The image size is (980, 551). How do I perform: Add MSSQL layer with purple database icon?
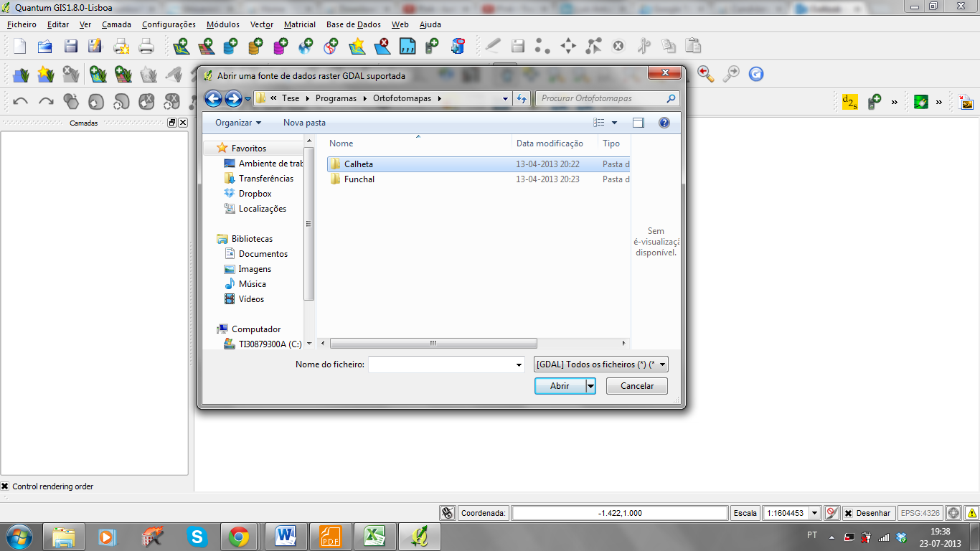(281, 47)
